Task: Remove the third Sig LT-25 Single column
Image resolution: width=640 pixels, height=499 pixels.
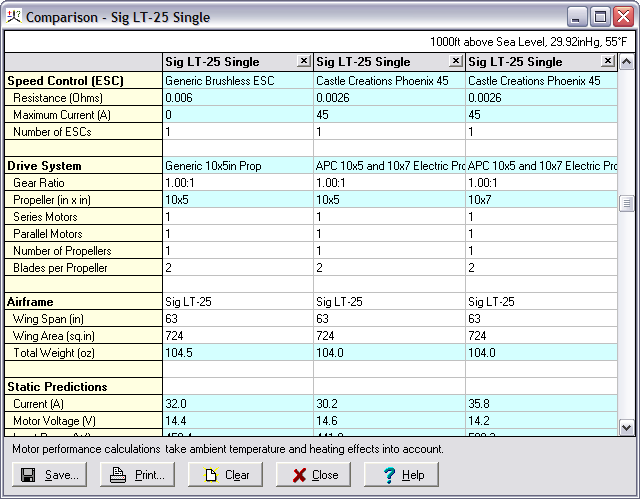Action: coord(607,61)
